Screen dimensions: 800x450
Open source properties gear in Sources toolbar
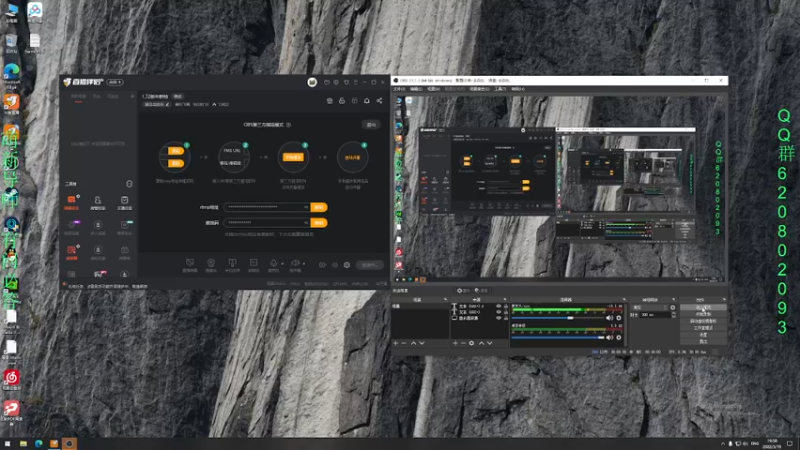pos(471,343)
